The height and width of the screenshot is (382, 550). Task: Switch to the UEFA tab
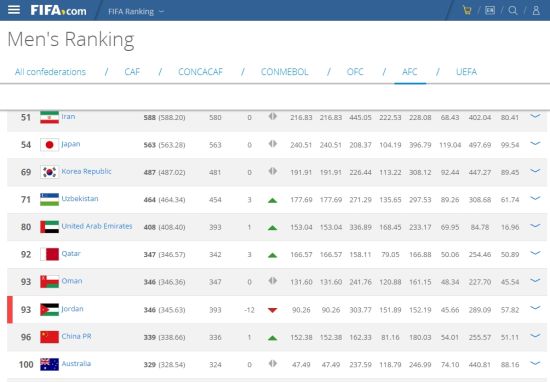466,72
